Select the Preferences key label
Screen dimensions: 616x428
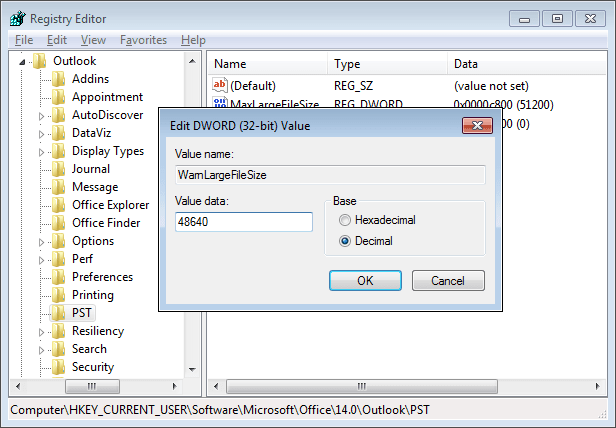pos(103,277)
